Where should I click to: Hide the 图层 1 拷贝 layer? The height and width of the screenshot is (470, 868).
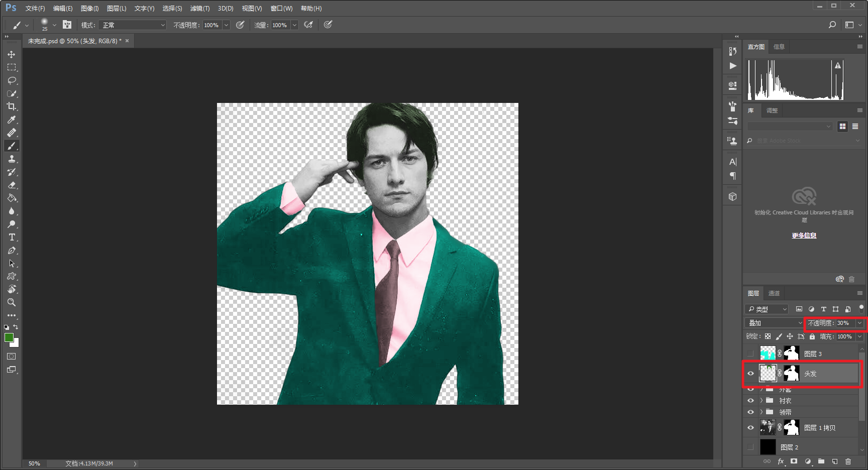[750, 428]
